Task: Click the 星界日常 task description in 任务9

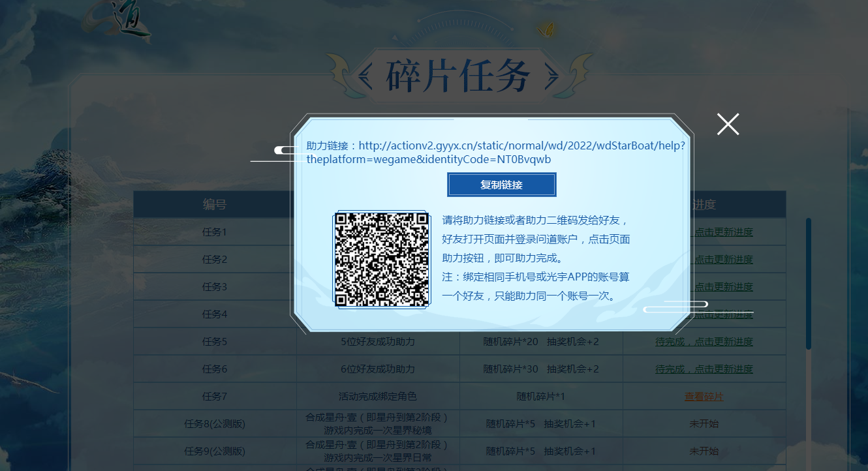Action: click(x=378, y=451)
